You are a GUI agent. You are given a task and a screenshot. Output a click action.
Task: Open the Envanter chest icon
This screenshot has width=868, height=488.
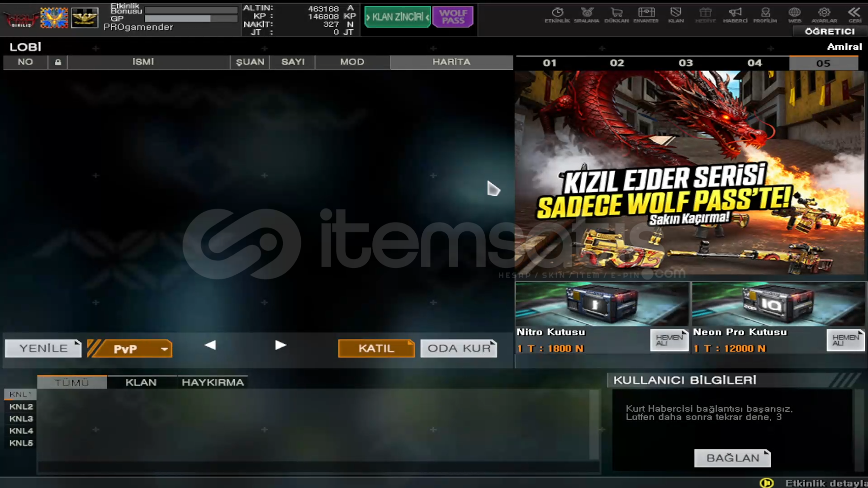pyautogui.click(x=645, y=14)
